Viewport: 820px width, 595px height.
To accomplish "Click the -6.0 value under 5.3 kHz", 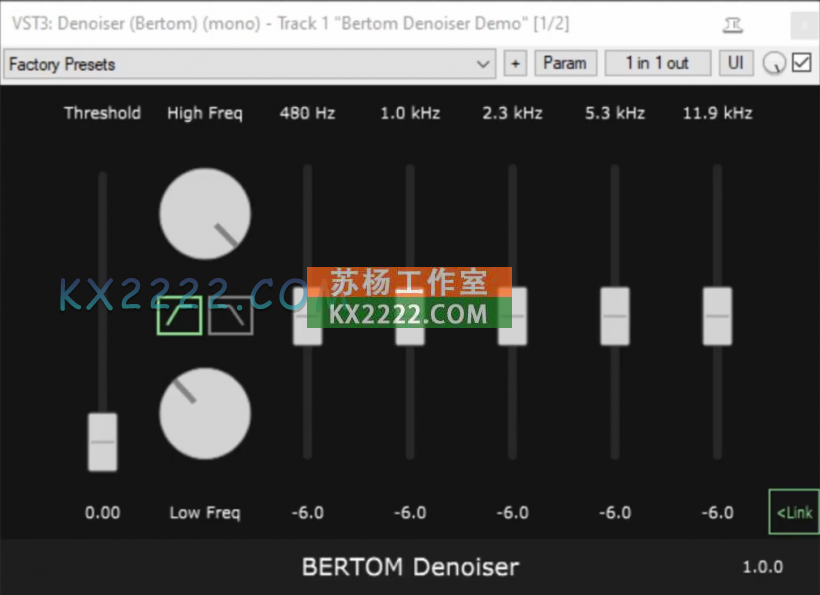I will 615,512.
